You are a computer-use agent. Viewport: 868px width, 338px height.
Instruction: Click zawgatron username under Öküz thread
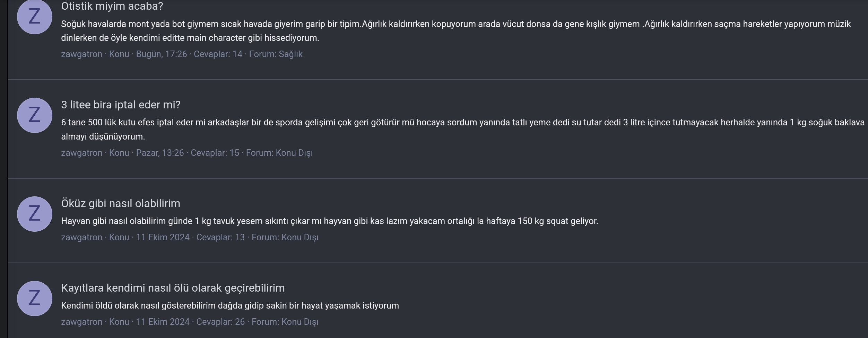[81, 238]
